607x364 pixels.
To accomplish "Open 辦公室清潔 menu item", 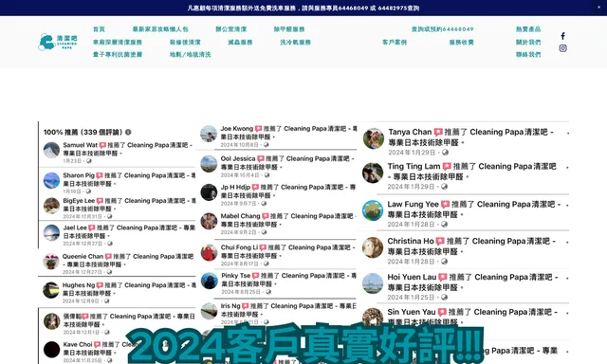I will point(231,29).
